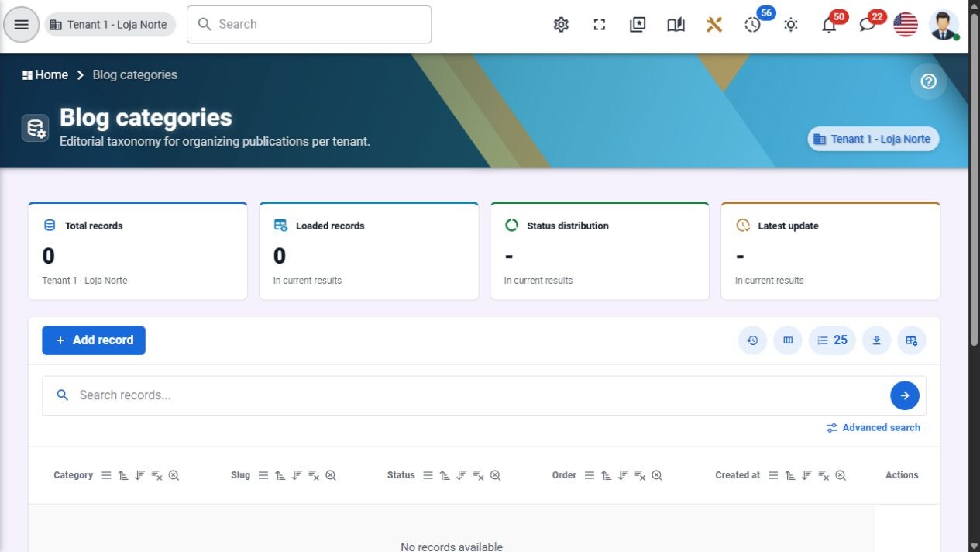The height and width of the screenshot is (552, 980).
Task: Click the Actions column header
Action: pos(902,475)
